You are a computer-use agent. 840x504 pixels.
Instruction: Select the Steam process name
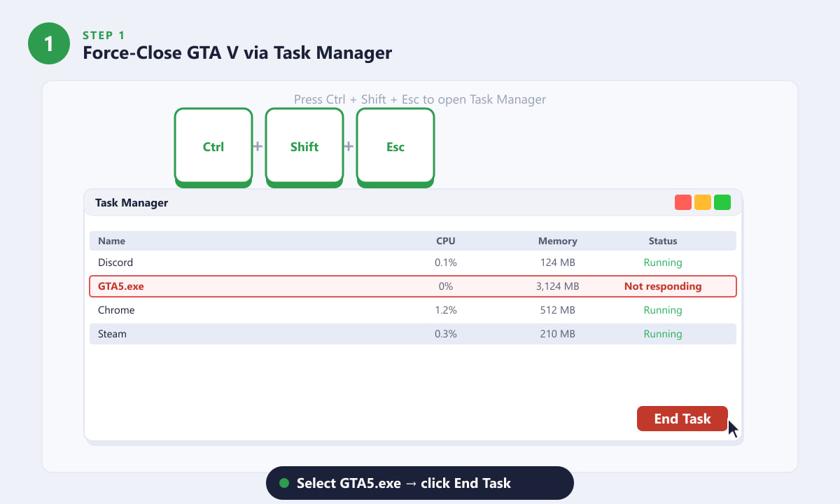pos(112,334)
